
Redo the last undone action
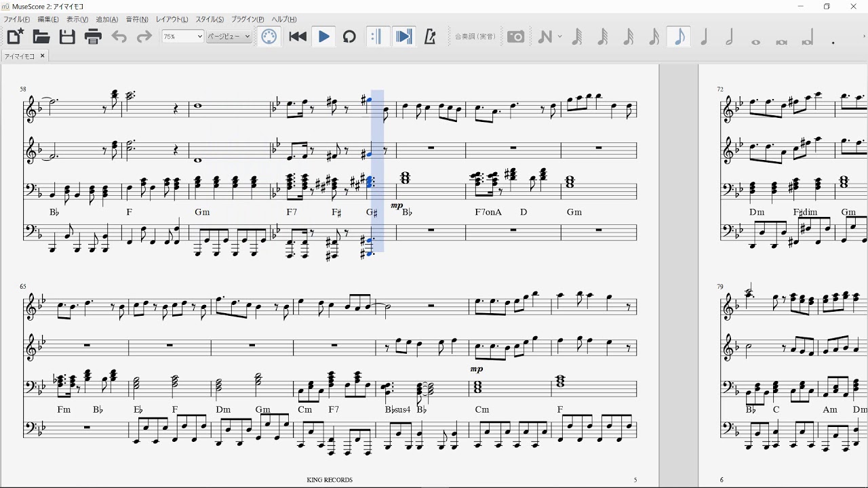click(x=144, y=37)
